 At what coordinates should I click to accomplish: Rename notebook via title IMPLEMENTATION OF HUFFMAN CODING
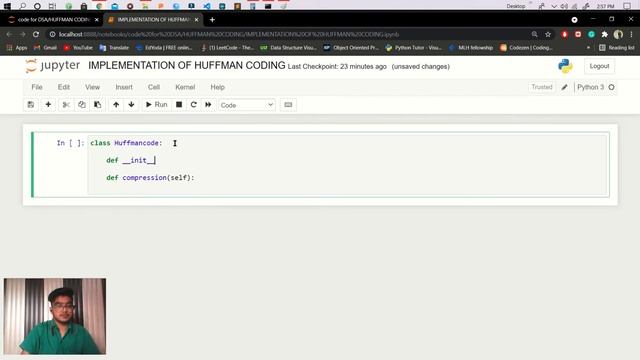pyautogui.click(x=187, y=66)
